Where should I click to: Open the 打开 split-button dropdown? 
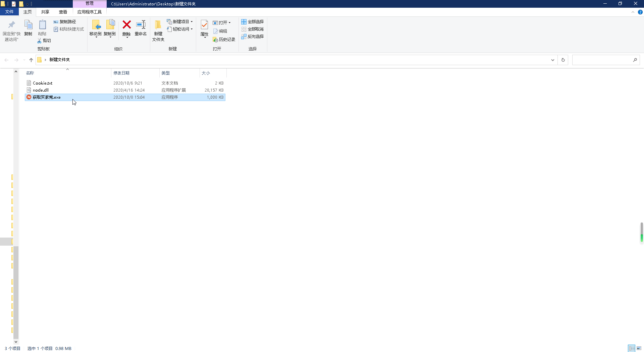(x=229, y=22)
